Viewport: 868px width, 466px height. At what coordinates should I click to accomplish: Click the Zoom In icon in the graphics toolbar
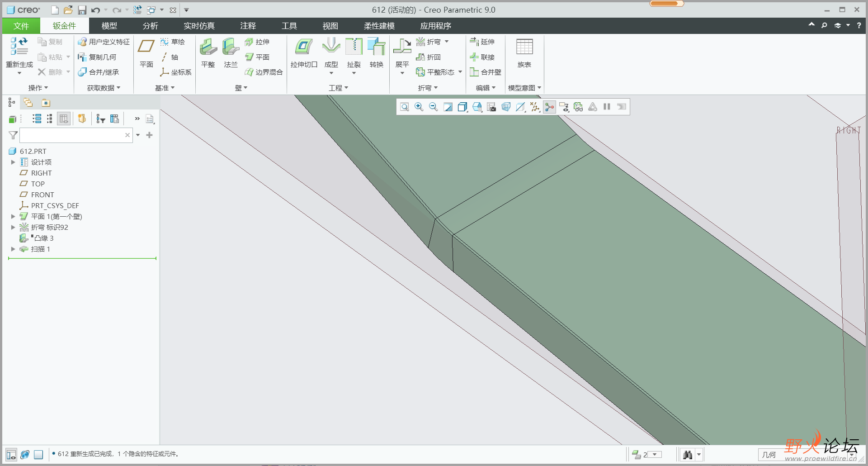click(419, 107)
